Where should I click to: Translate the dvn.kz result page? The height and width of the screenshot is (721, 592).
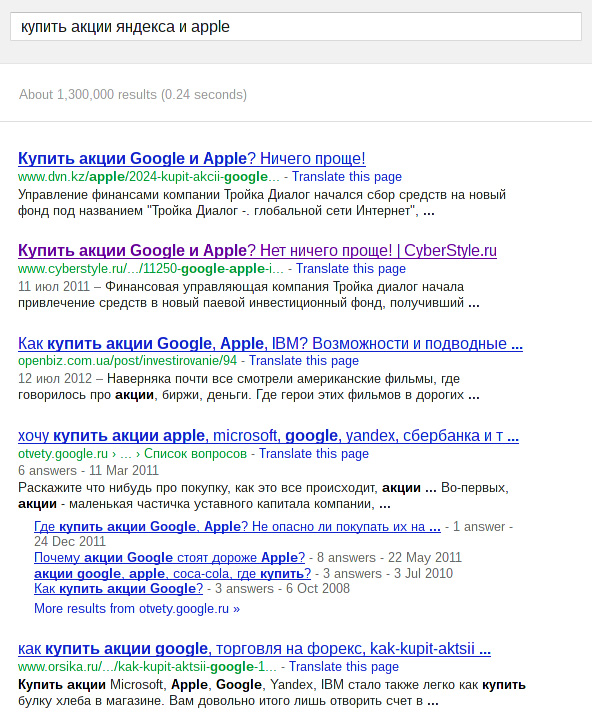tap(347, 177)
